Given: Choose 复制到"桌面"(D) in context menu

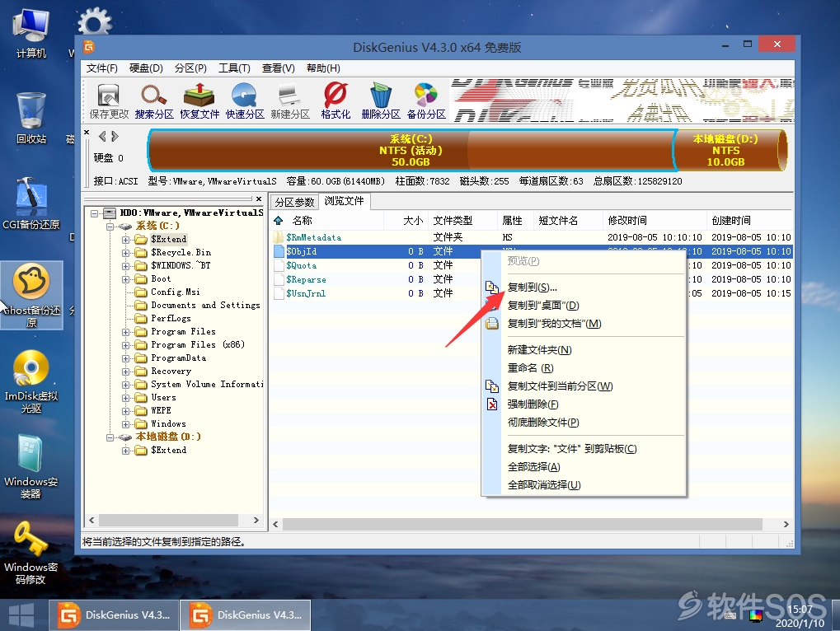Looking at the screenshot, I should (x=584, y=306).
